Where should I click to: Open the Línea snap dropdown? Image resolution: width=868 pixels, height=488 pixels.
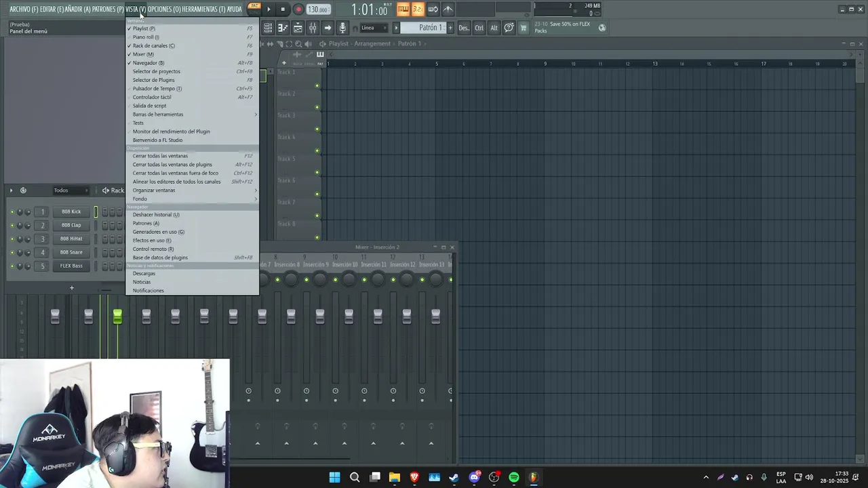(374, 28)
